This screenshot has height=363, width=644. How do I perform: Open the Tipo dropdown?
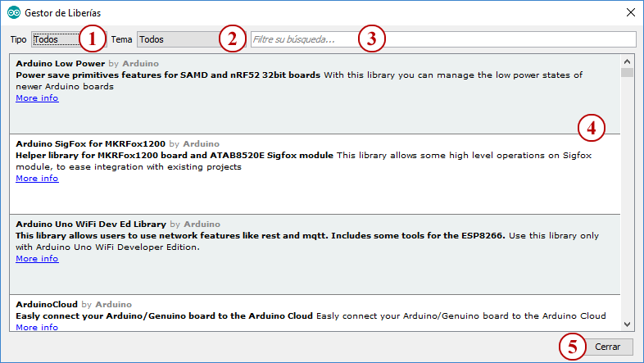click(56, 39)
